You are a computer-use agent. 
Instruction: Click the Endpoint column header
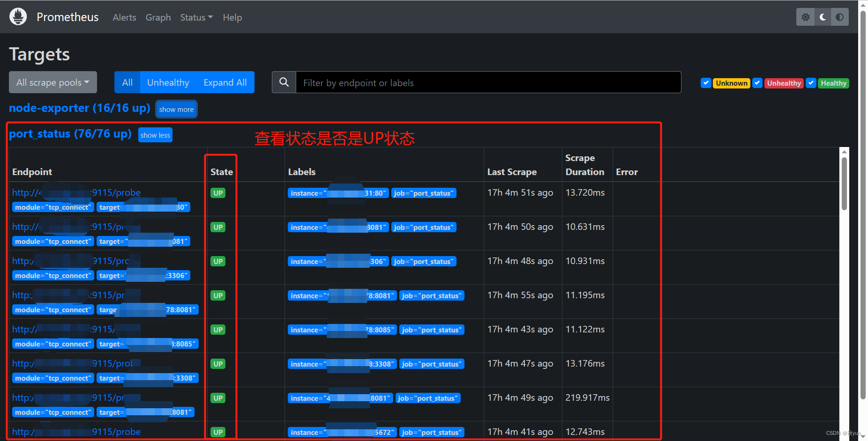coord(32,172)
